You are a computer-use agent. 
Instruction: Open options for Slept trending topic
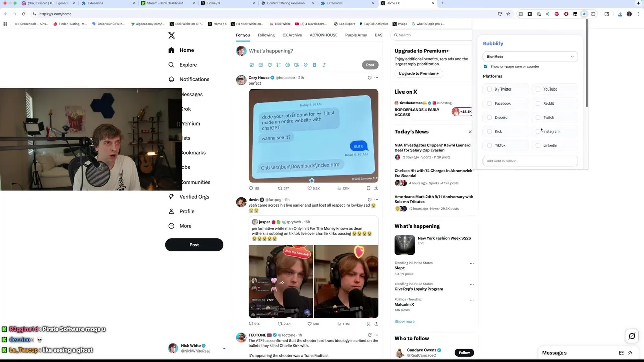[x=471, y=264]
